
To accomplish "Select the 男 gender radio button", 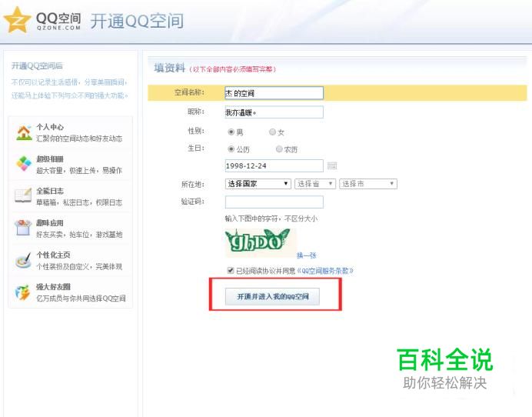I will coord(231,132).
